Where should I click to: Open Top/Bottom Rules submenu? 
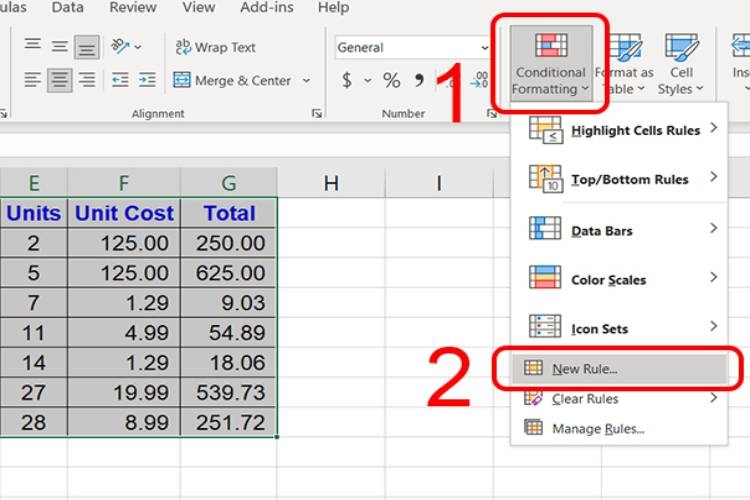pos(619,179)
